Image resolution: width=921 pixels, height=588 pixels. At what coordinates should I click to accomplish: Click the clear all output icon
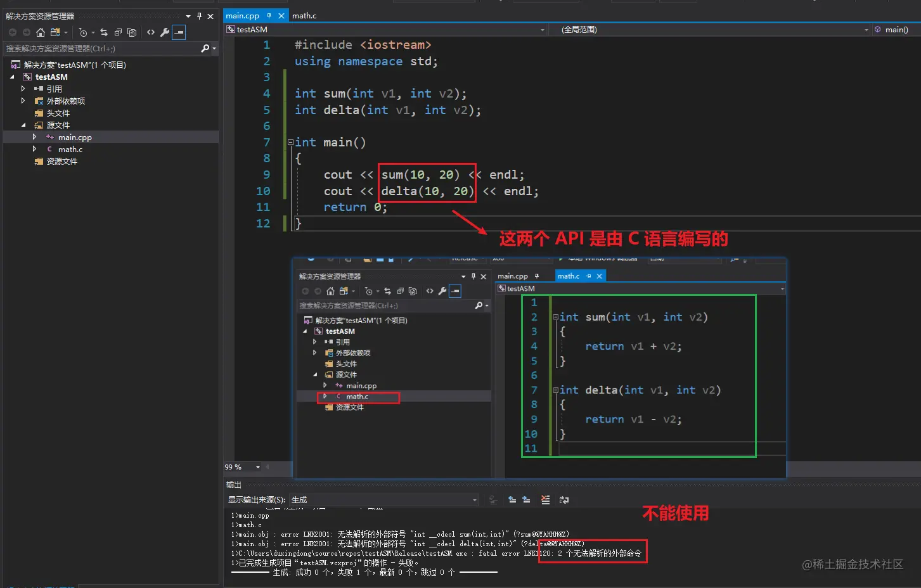tap(545, 500)
